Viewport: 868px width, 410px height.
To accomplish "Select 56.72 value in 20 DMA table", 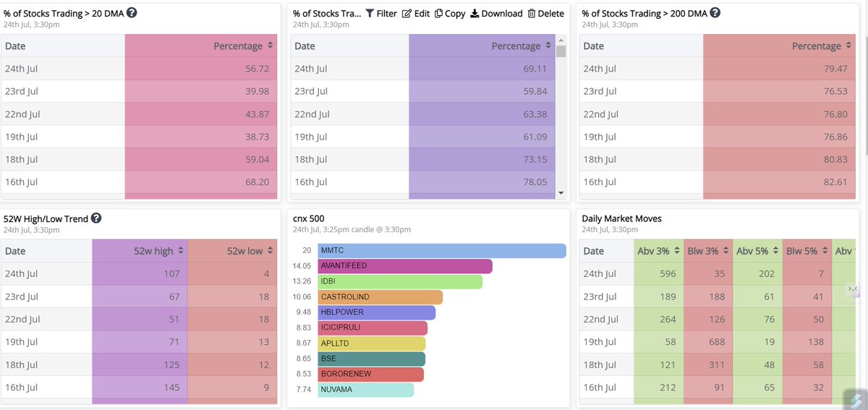I will [x=257, y=69].
